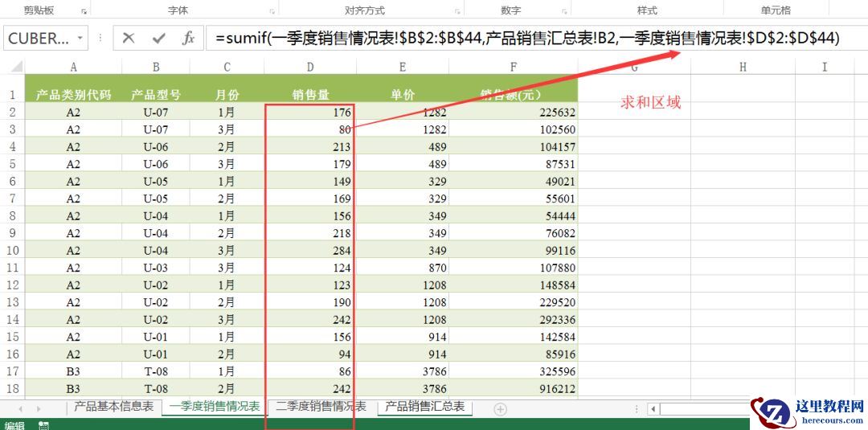The width and height of the screenshot is (868, 430).
Task: Select row 10 header
Action: (x=12, y=250)
